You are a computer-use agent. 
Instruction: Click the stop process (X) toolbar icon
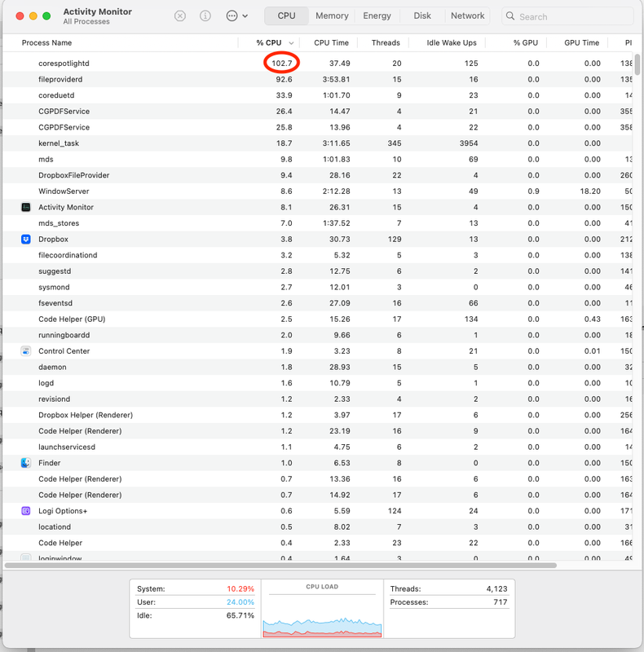(179, 16)
